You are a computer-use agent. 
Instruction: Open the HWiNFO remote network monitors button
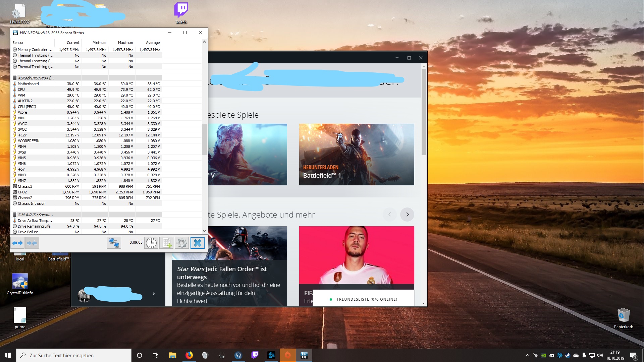click(x=114, y=243)
